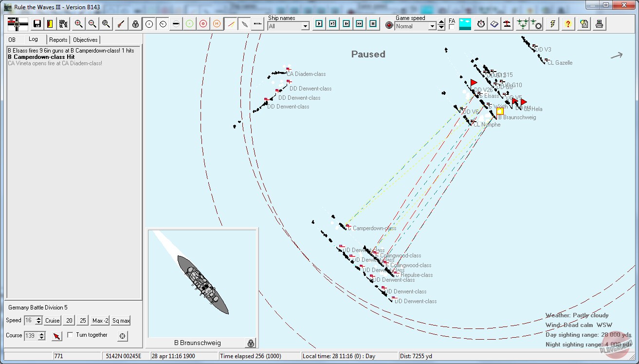This screenshot has height=364, width=639.
Task: Click the pause playback button
Action: 373,24
